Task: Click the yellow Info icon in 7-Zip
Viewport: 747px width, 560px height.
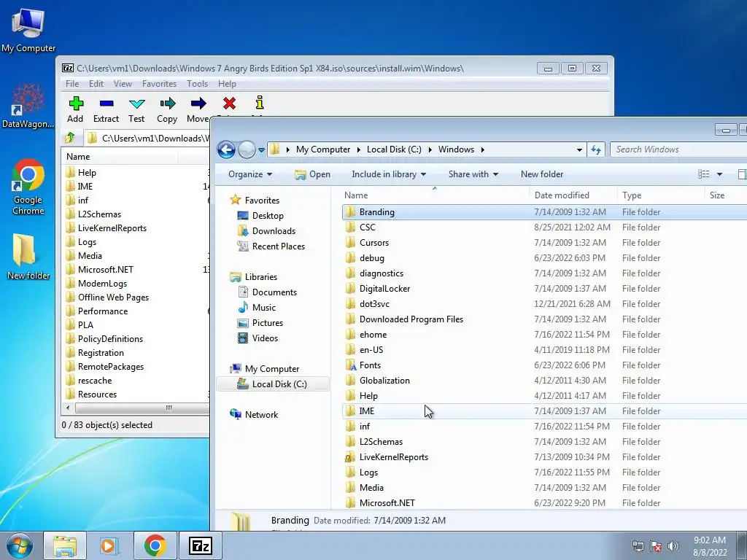Action: (x=260, y=102)
